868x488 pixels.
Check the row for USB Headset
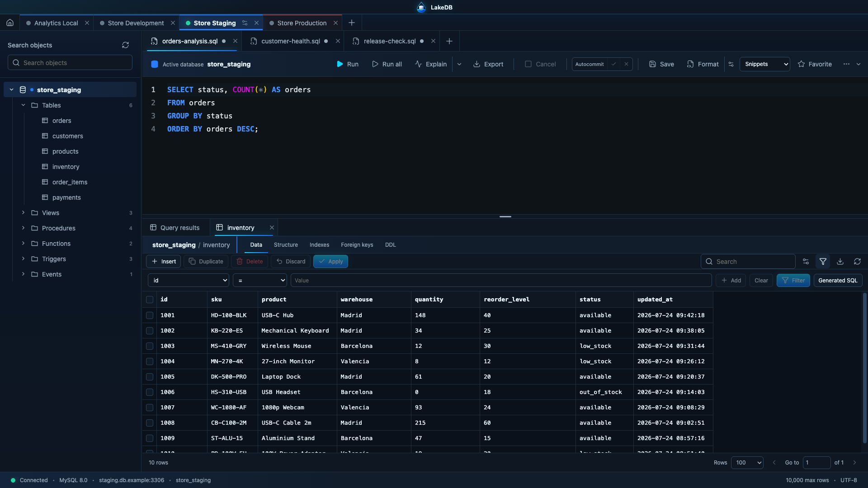pos(150,392)
